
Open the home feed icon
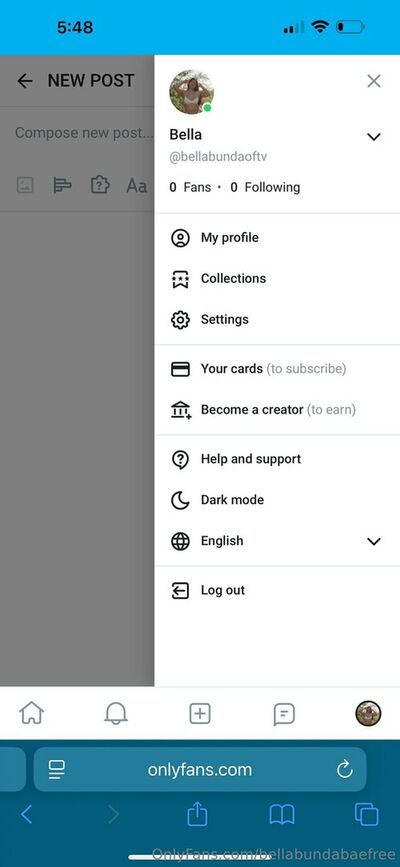click(x=32, y=713)
